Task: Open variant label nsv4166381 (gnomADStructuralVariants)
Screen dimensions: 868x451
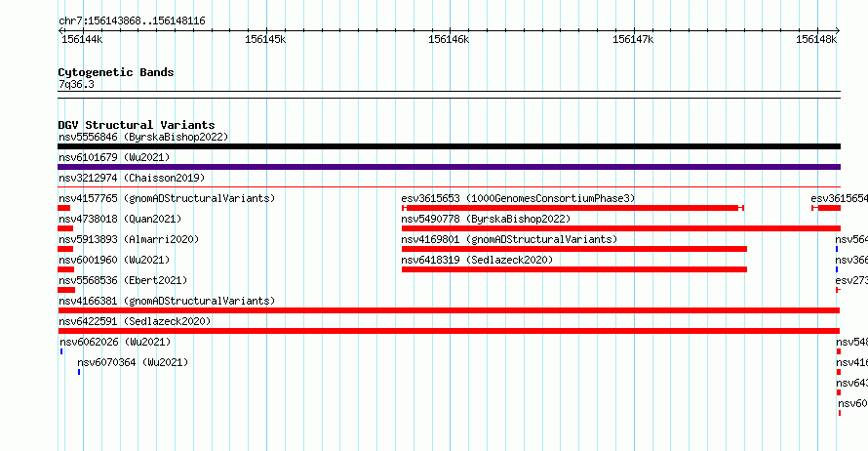Action: [x=167, y=301]
